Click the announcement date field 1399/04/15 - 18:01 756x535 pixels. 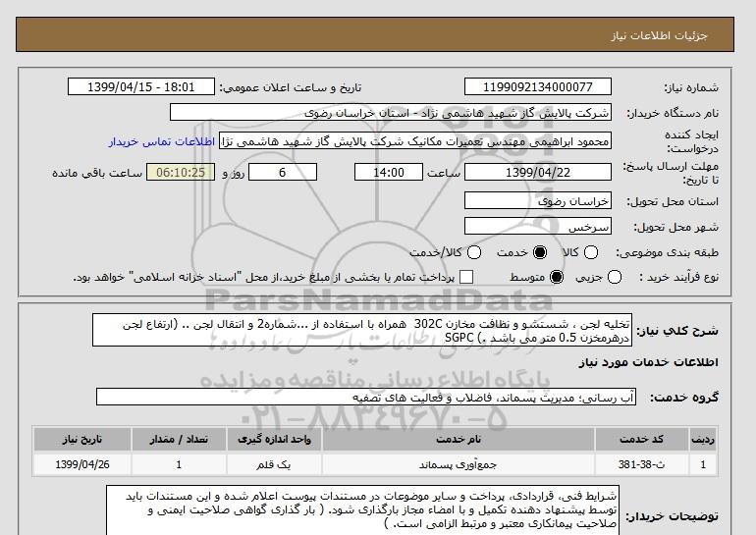(141, 86)
